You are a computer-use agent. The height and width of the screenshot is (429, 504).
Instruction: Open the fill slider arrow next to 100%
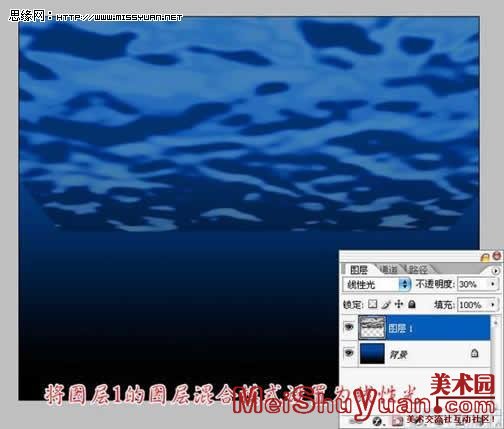click(493, 304)
